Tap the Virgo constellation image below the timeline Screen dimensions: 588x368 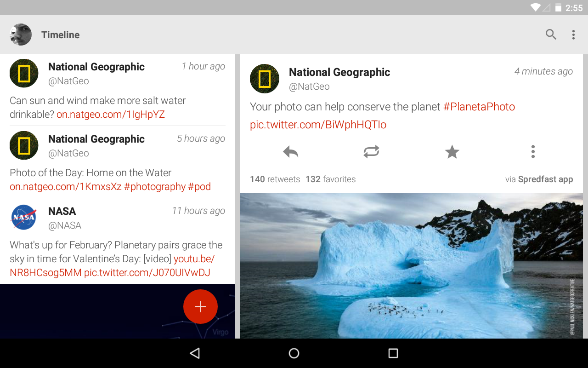point(118,311)
